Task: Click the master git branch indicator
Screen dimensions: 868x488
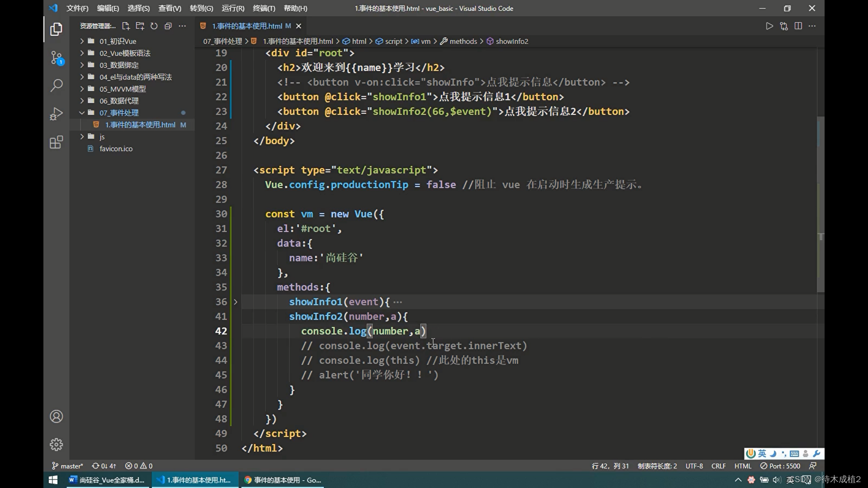Action: 67,466
